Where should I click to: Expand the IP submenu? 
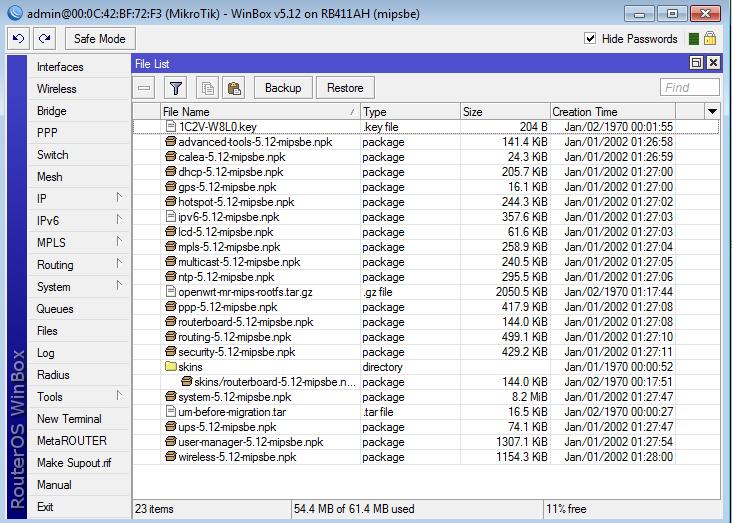click(119, 198)
